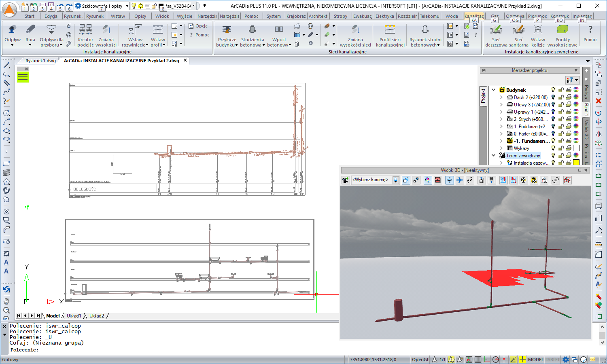This screenshot has height=364, width=607.
Task: Open the Wybierz kamerę dropdown
Action: click(395, 180)
